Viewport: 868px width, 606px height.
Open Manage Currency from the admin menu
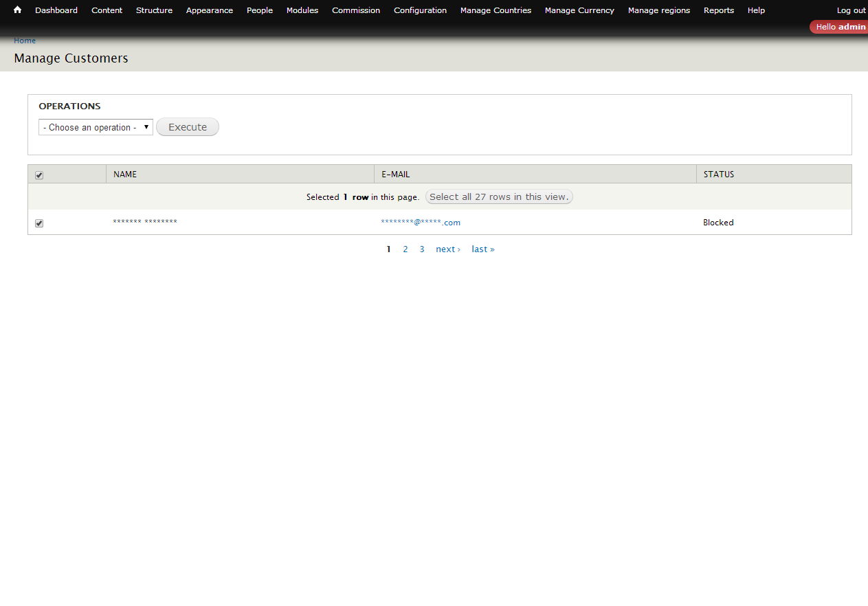(579, 10)
